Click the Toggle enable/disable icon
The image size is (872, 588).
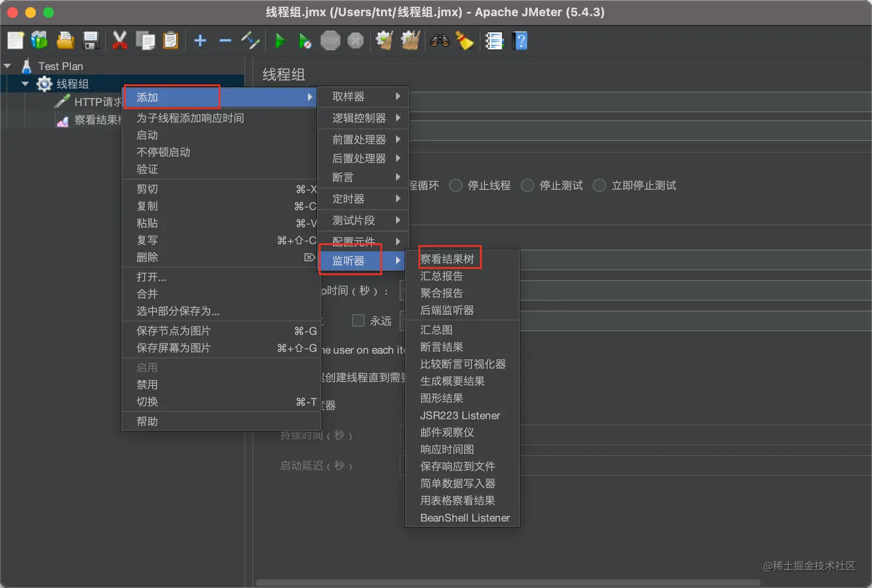pyautogui.click(x=250, y=40)
